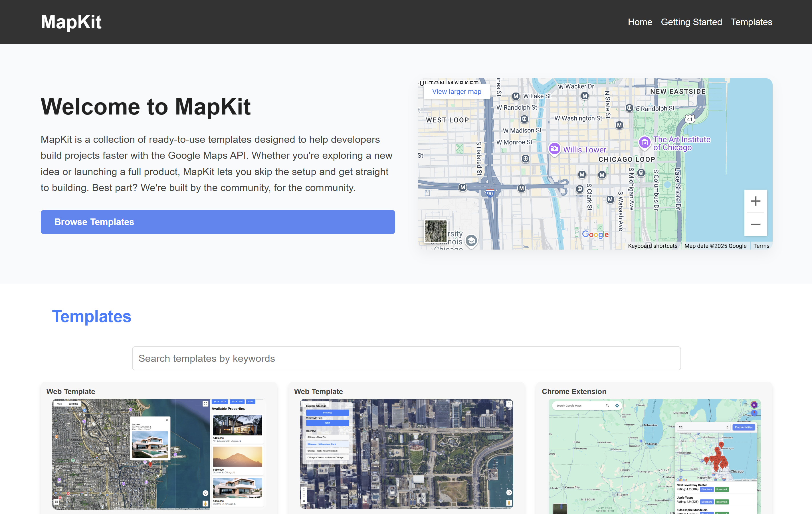This screenshot has width=812, height=514.
Task: Click the Art Institute museum pin
Action: 645,142
